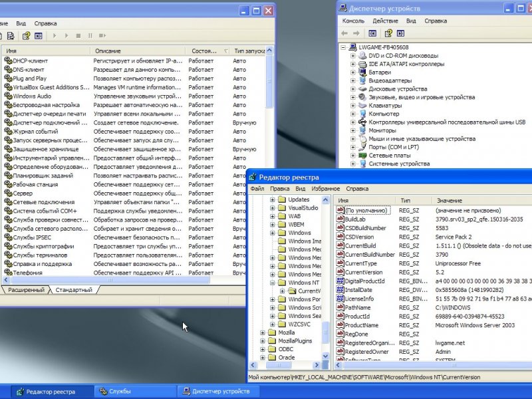Click the Services horizontal scrollbar thumb
Screen dimensions: 532x399
tap(110, 280)
